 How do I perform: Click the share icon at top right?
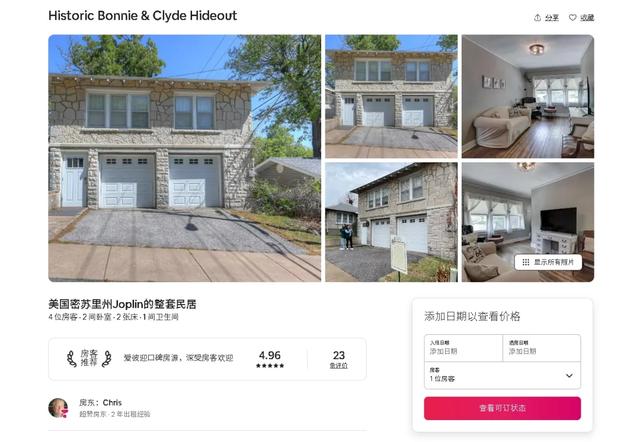click(x=538, y=18)
